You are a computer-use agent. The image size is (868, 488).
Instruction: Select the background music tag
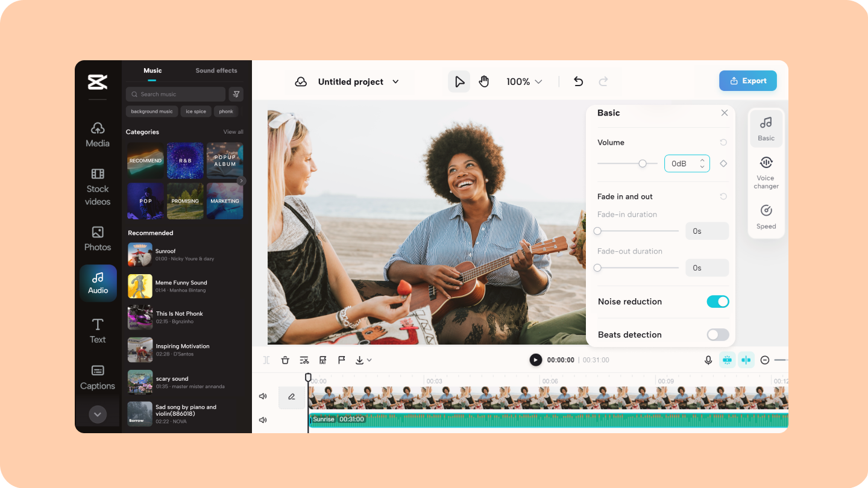pyautogui.click(x=152, y=111)
